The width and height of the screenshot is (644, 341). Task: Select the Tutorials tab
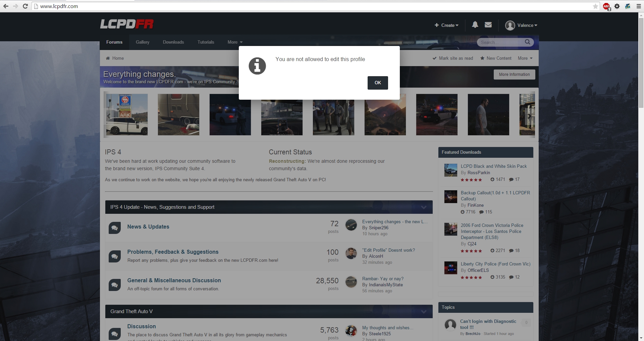click(206, 42)
